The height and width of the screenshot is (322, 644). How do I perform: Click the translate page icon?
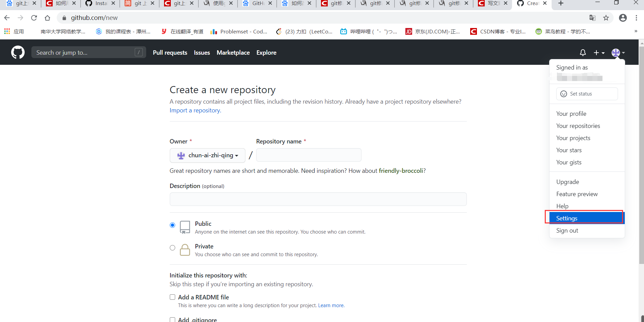pos(592,18)
